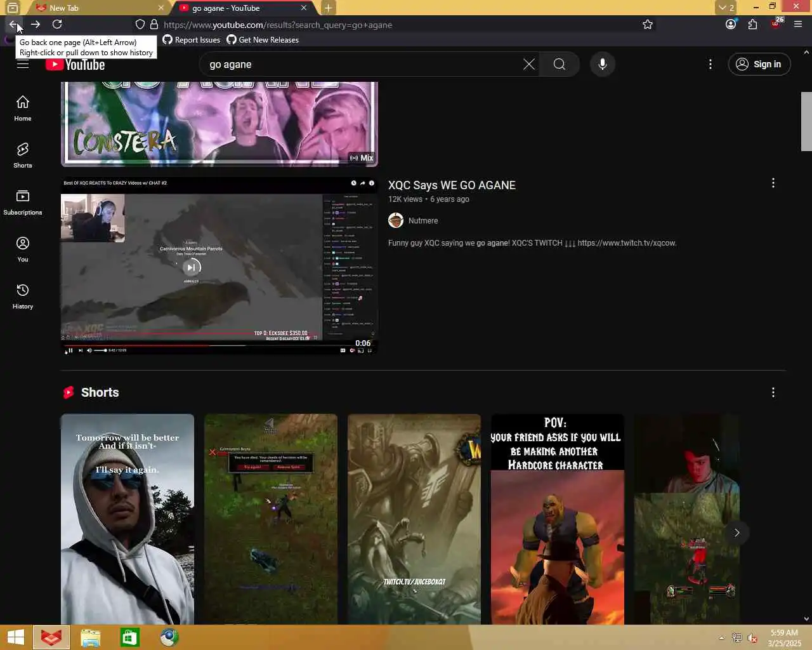Open You section in sidebar
This screenshot has height=650, width=812.
click(23, 249)
